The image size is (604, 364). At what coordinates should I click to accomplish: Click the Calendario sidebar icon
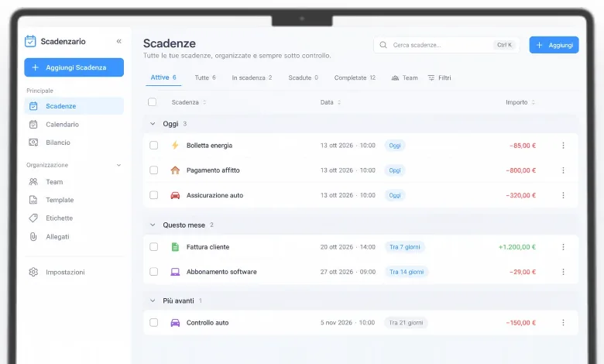tap(33, 125)
